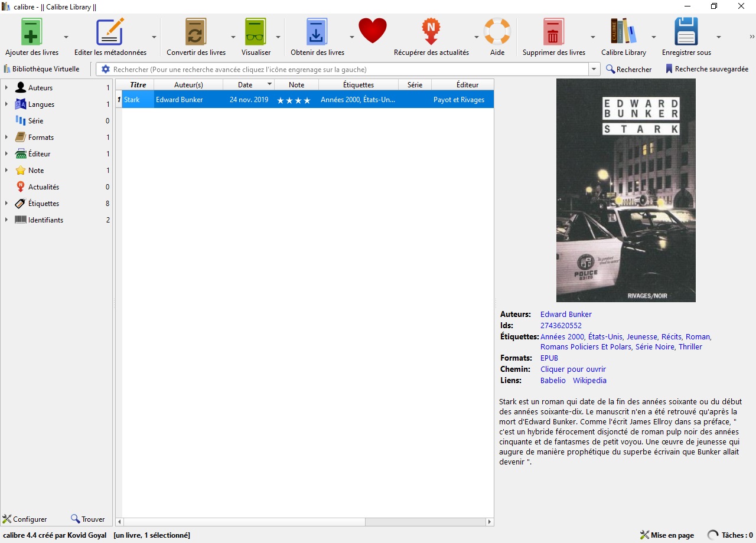756x543 pixels.
Task: Click the Stark book cover image
Action: click(x=626, y=191)
